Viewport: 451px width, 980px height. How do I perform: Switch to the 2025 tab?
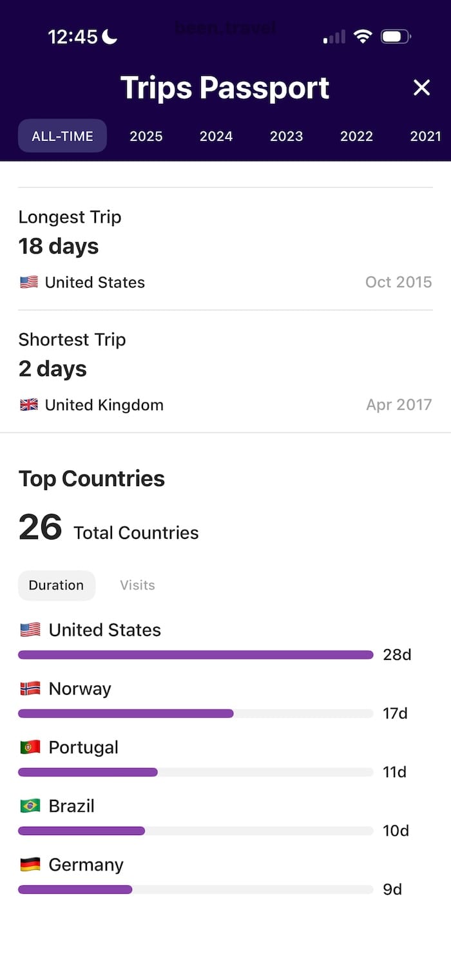point(146,136)
